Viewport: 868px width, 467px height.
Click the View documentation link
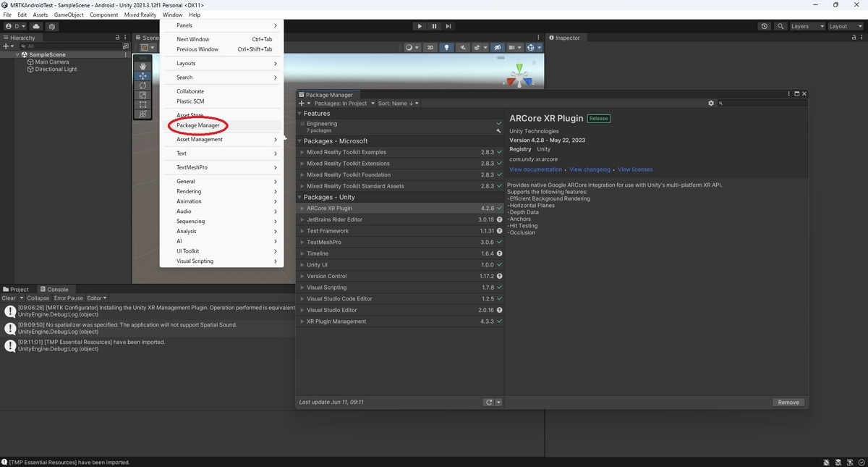click(x=536, y=169)
